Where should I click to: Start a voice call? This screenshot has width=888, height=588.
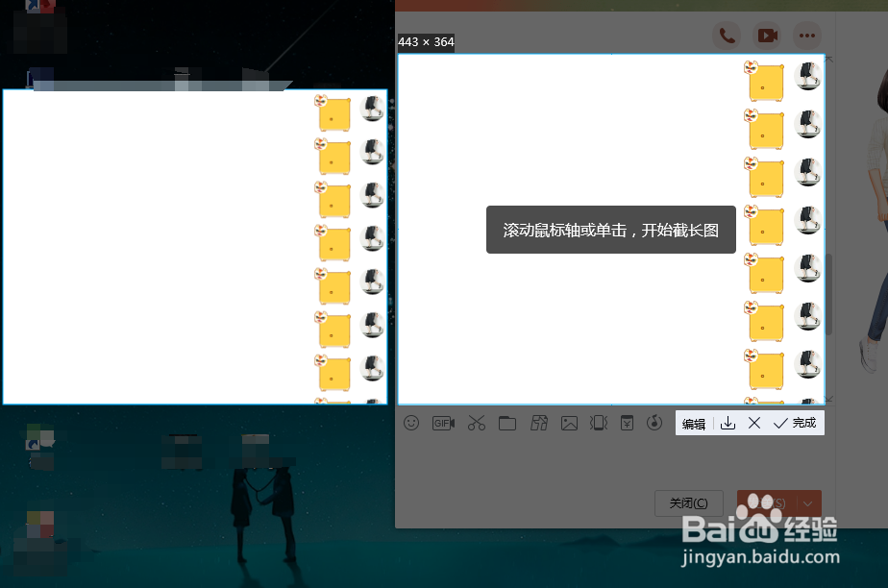click(727, 36)
